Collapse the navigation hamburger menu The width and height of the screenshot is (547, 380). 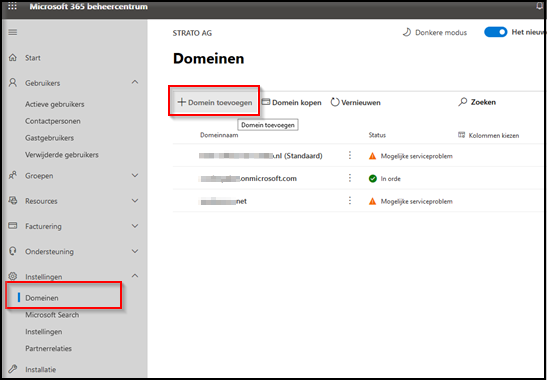click(x=13, y=32)
